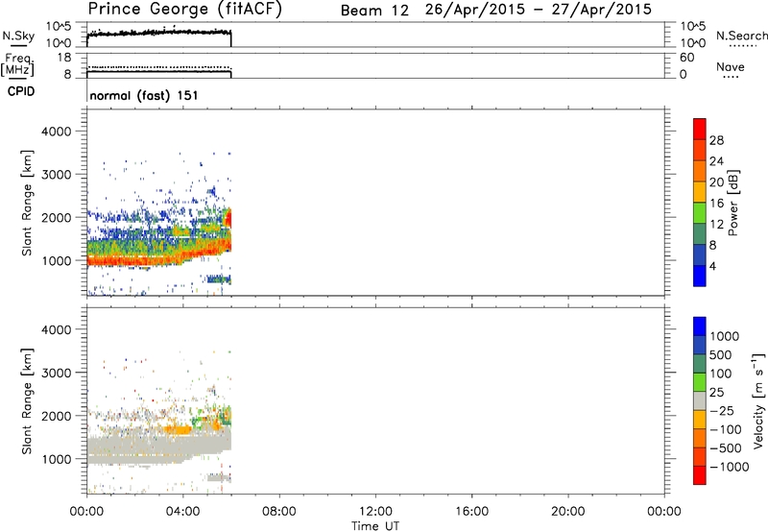
Task: Click the '16:00' time tick label
Action: tap(471, 512)
